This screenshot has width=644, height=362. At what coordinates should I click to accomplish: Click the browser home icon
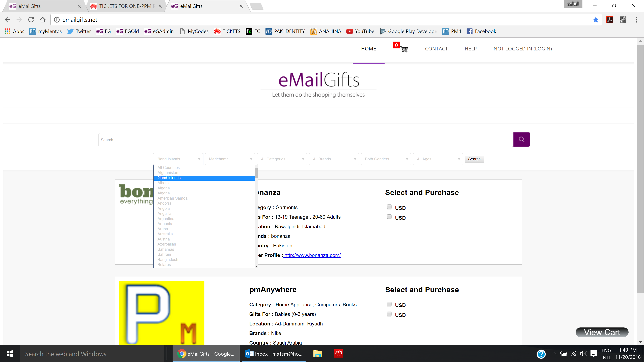pyautogui.click(x=43, y=20)
